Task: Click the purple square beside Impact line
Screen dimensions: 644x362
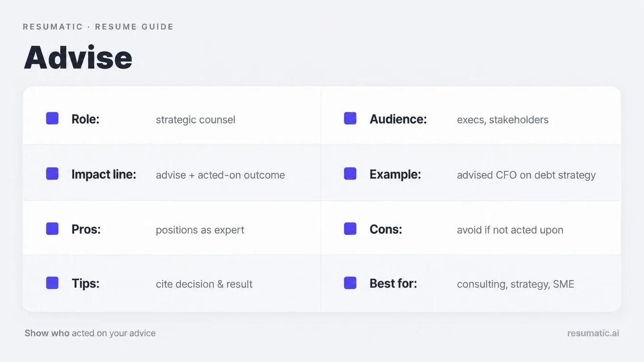Action: click(52, 174)
